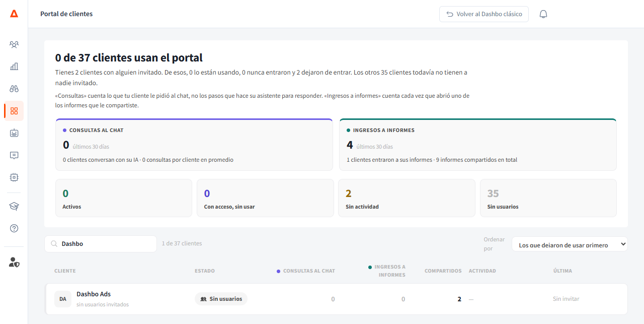This screenshot has width=644, height=324.
Task: Click the Consultas al chat summary card
Action: pos(194,145)
